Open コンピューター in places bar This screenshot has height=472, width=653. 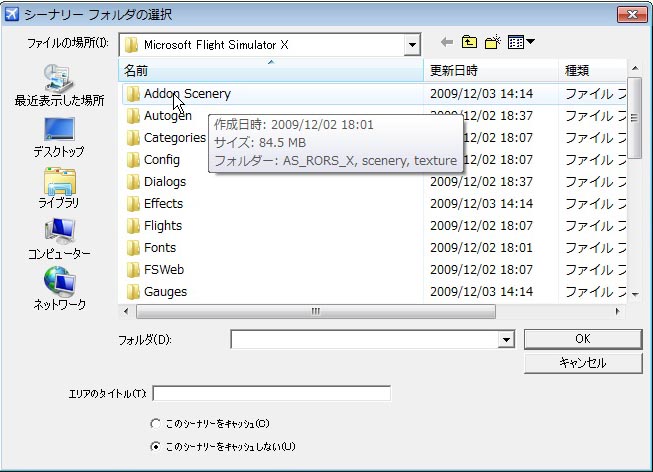pyautogui.click(x=59, y=239)
